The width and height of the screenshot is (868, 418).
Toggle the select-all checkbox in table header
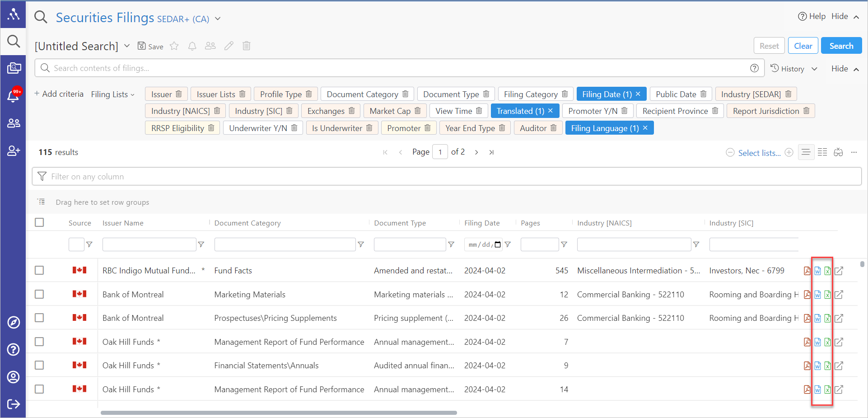(40, 222)
